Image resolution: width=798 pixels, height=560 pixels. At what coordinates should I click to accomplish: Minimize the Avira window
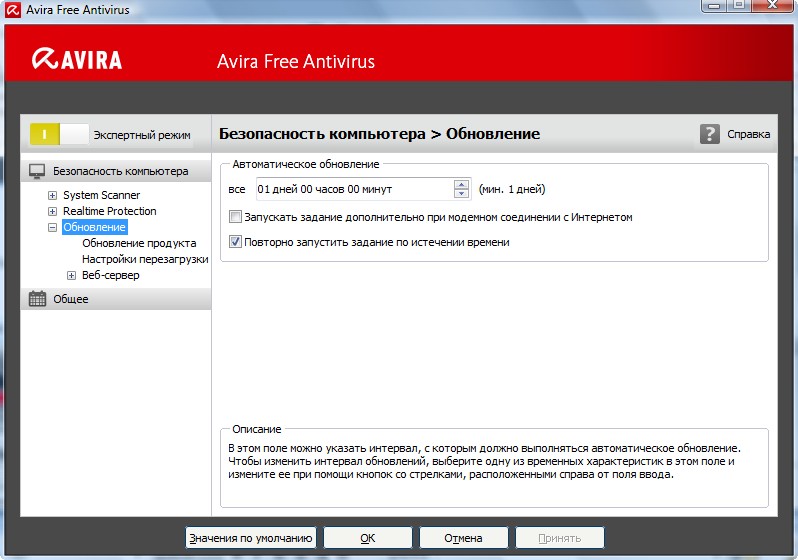pyautogui.click(x=714, y=5)
